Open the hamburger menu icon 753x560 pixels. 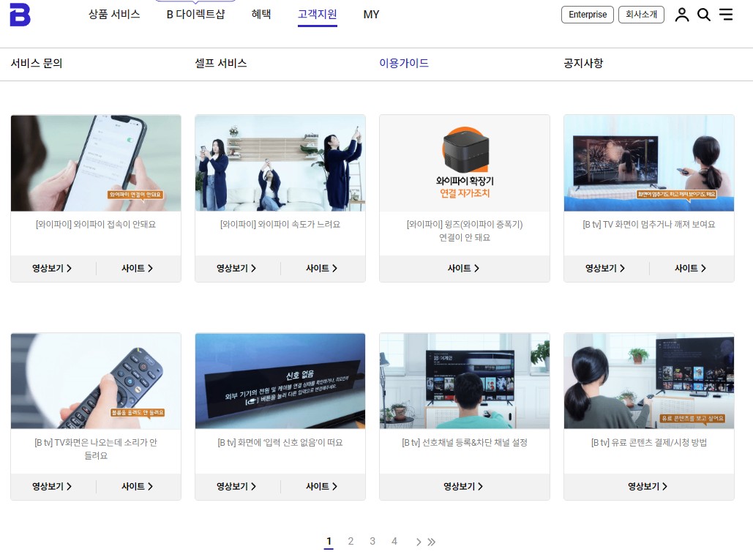click(x=726, y=15)
